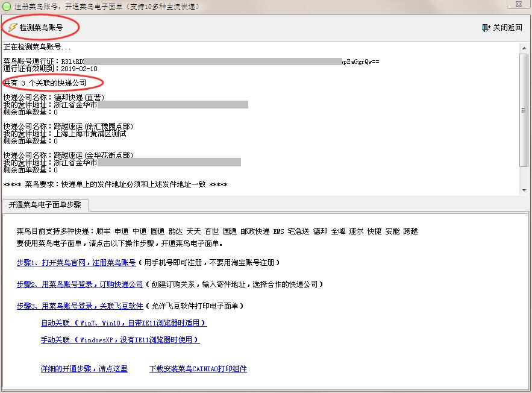
Task: Click the log panel scrollbar up arrow
Action: pyautogui.click(x=524, y=48)
